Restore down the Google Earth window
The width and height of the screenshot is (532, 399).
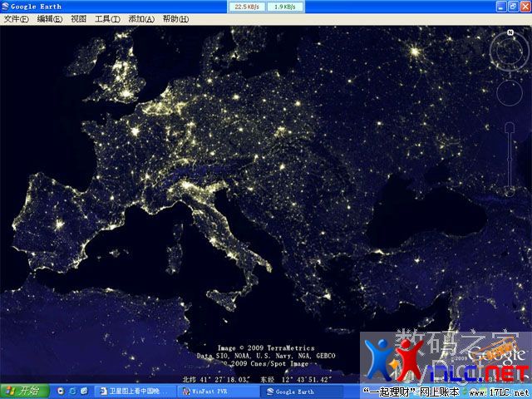click(x=514, y=7)
